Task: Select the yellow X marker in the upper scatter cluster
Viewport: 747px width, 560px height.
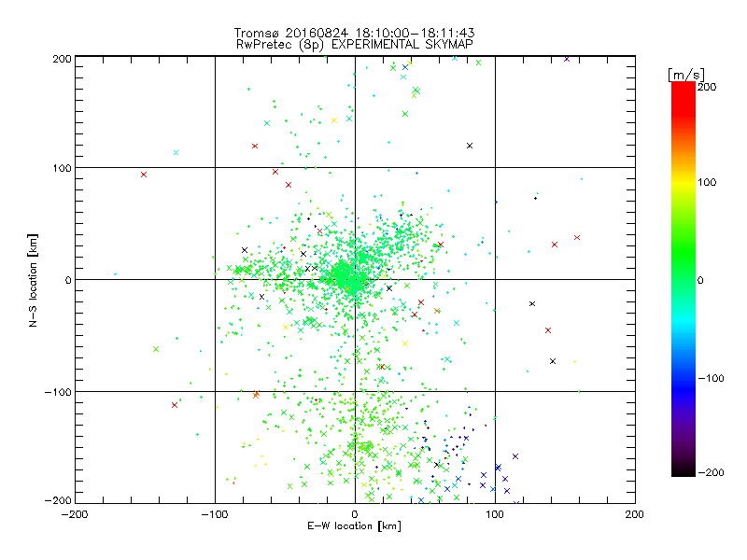Action: click(334, 120)
